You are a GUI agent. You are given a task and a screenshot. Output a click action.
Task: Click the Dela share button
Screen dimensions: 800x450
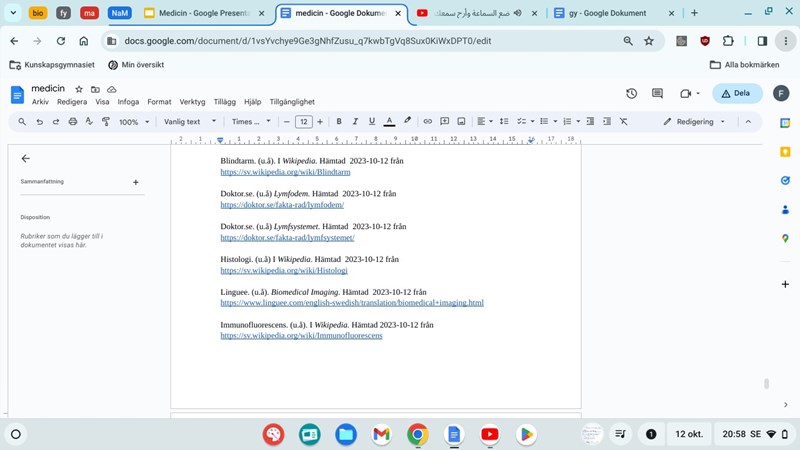coord(737,93)
